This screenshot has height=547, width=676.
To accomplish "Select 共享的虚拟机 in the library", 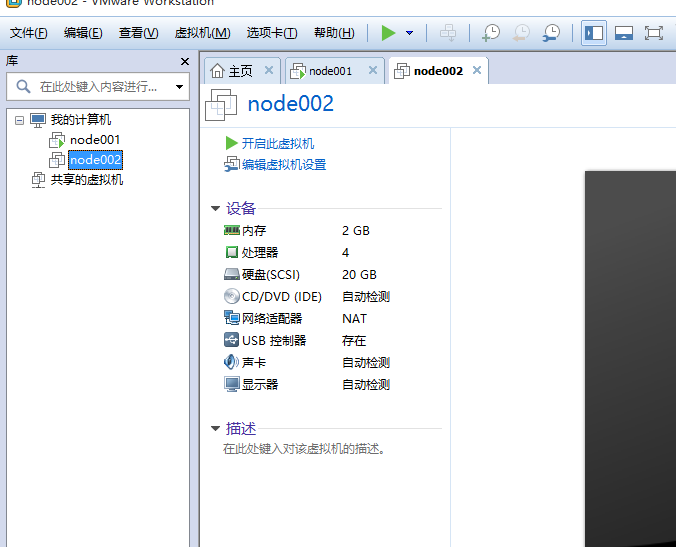I will [87, 180].
